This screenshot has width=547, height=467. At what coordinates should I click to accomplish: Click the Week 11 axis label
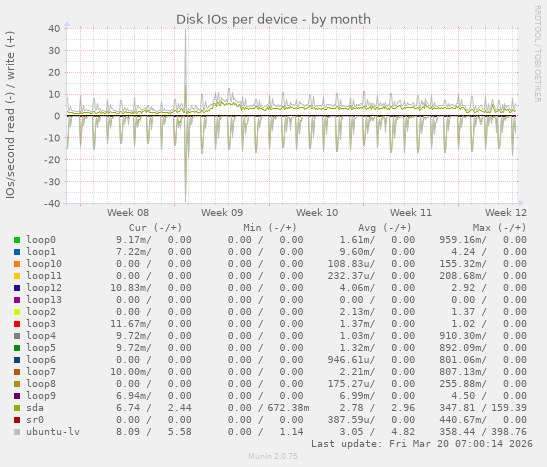coord(411,212)
